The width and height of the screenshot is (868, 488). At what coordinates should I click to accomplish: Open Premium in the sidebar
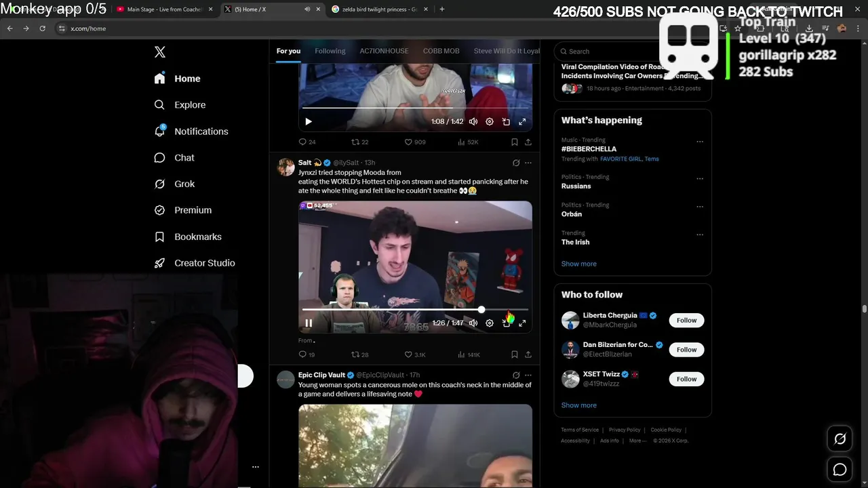183,210
